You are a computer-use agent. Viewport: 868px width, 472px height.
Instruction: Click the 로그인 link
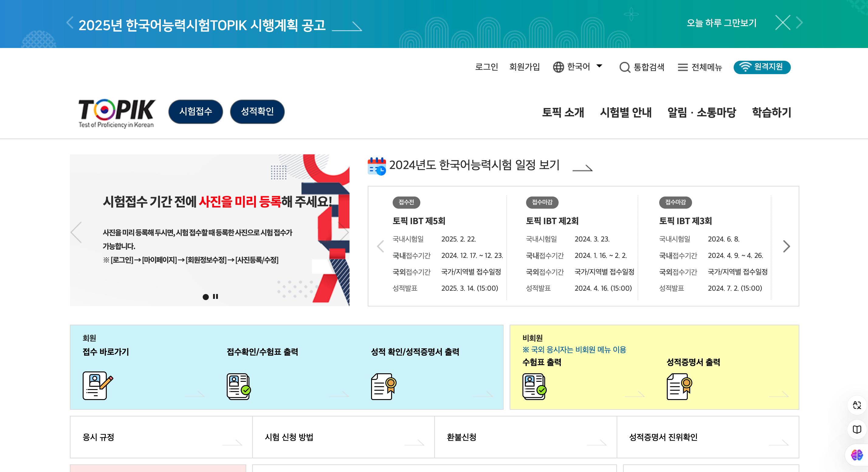pos(487,67)
